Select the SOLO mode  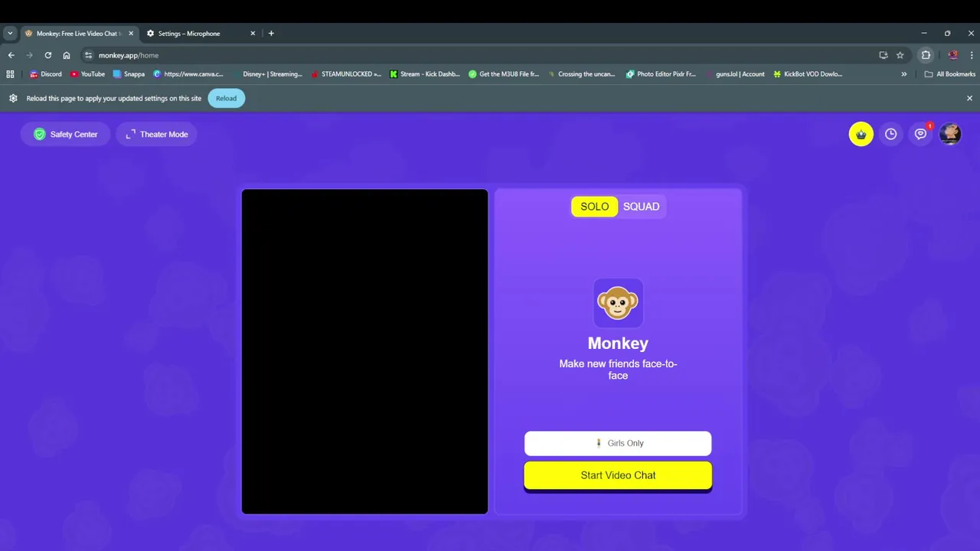[x=594, y=207]
